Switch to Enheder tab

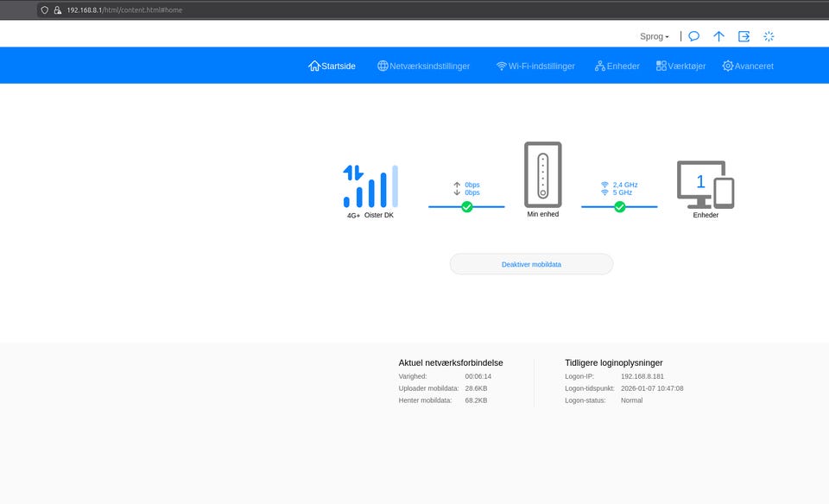click(x=617, y=66)
